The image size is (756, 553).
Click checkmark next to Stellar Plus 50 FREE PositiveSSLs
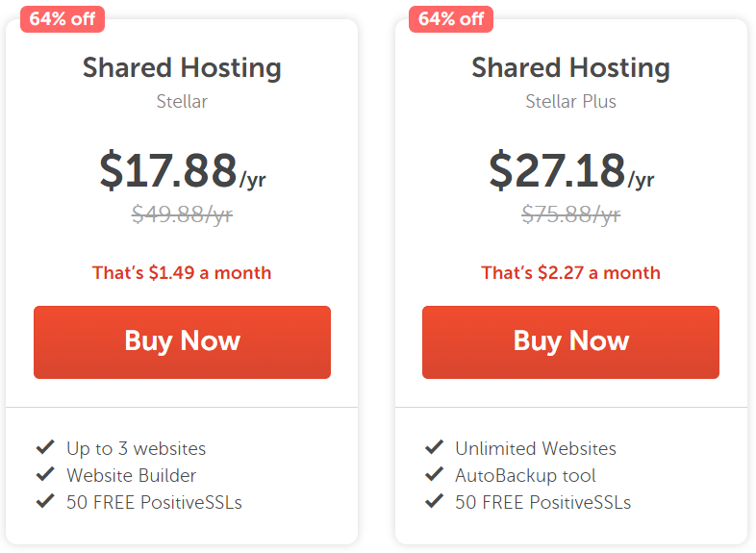(x=434, y=501)
